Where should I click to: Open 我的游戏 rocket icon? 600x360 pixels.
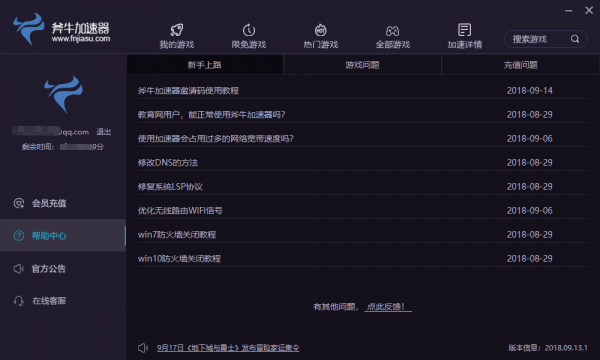(x=177, y=30)
